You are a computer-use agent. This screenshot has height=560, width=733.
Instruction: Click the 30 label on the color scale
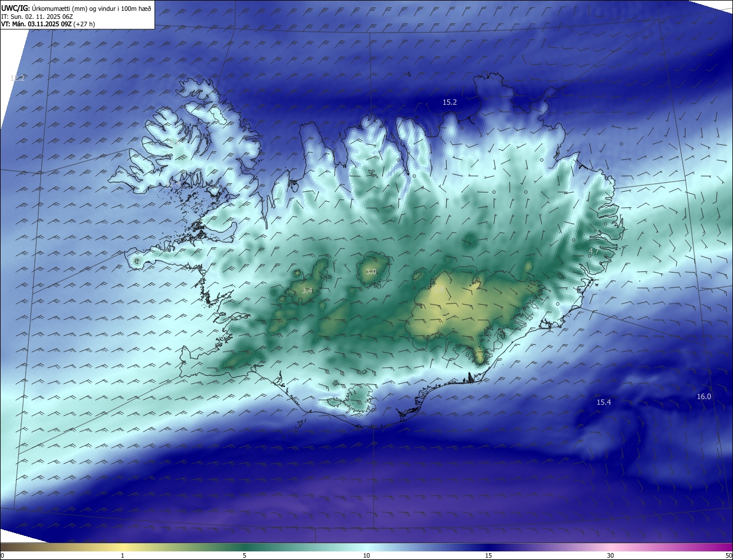coord(610,555)
